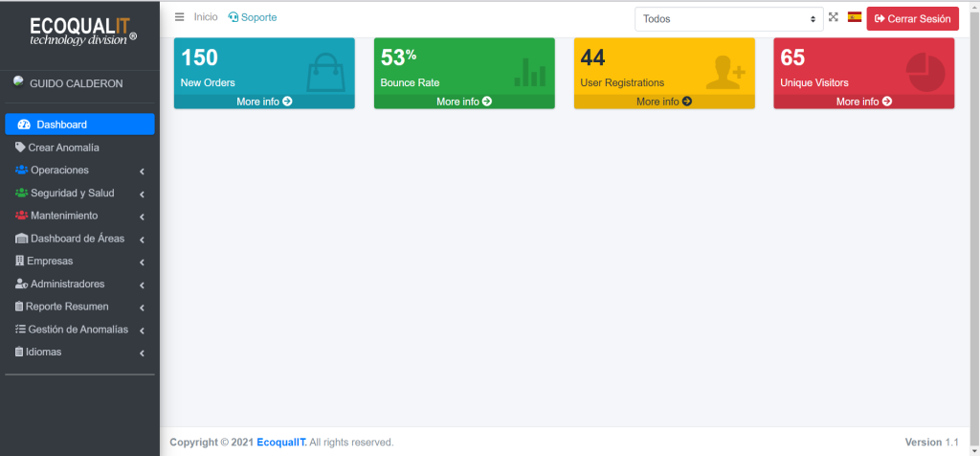The width and height of the screenshot is (980, 456).
Task: Click the Spanish flag language icon
Action: [x=854, y=17]
